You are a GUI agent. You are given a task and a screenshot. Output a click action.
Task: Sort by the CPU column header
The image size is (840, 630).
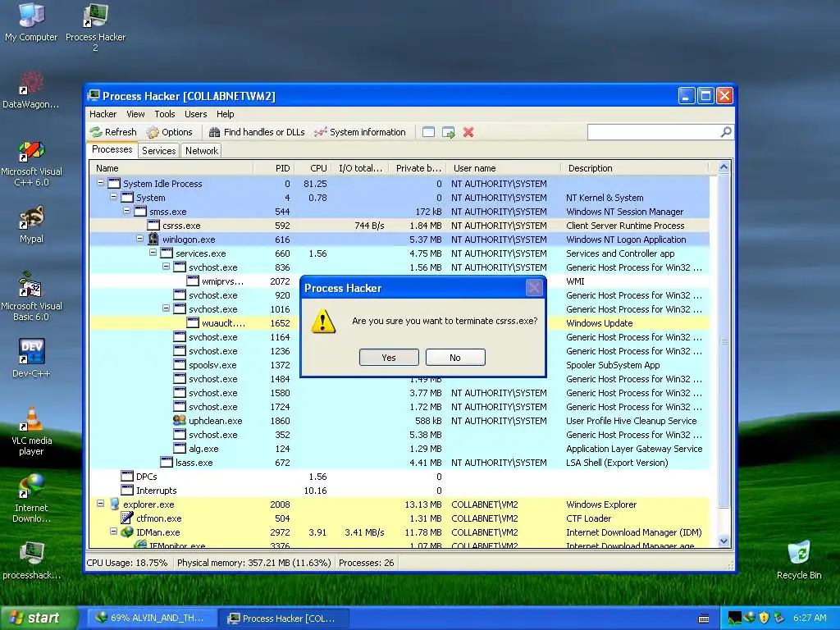coord(313,168)
